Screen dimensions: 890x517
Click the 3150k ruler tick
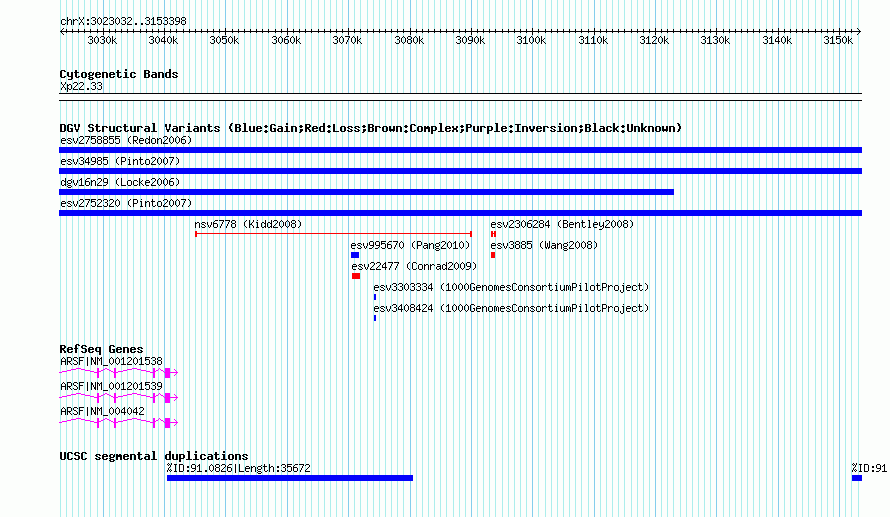pos(838,40)
